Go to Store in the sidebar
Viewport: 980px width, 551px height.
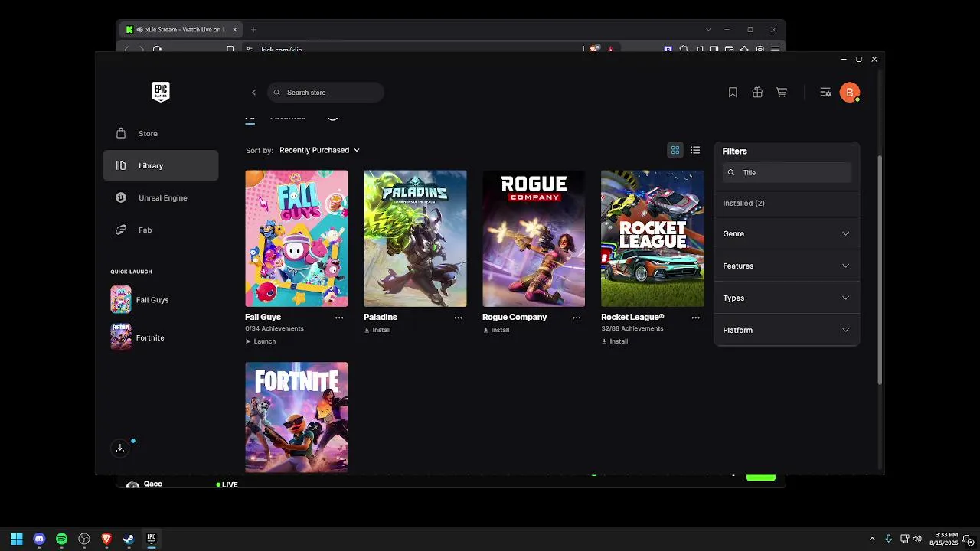coord(161,133)
